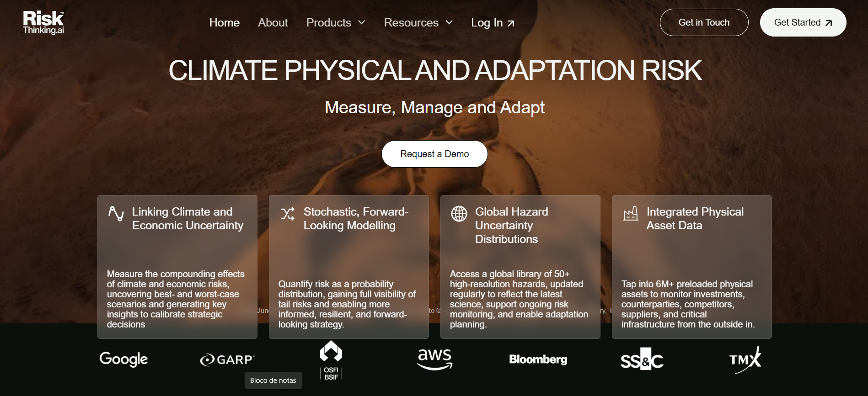Open the Home menu item
The height and width of the screenshot is (396, 868).
point(224,22)
